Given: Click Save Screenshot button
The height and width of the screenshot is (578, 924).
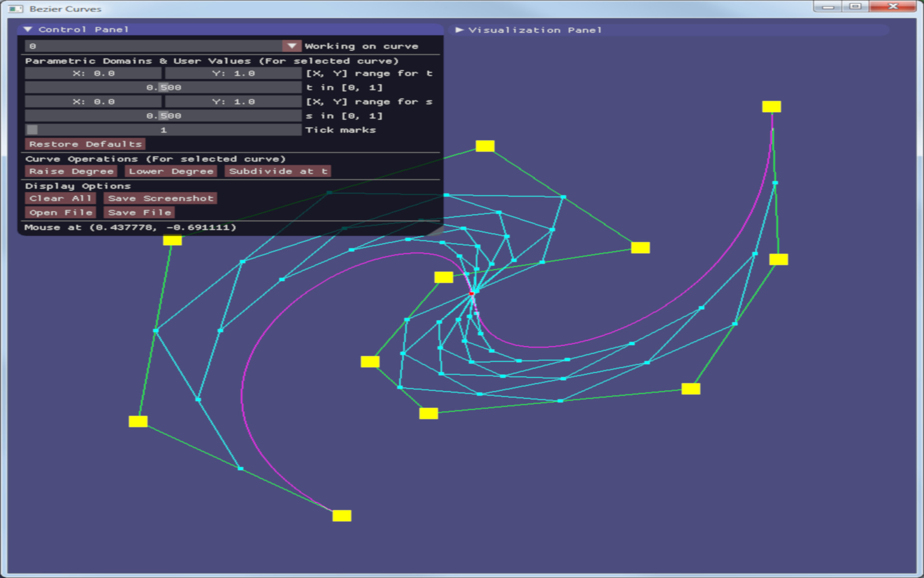Looking at the screenshot, I should 160,198.
